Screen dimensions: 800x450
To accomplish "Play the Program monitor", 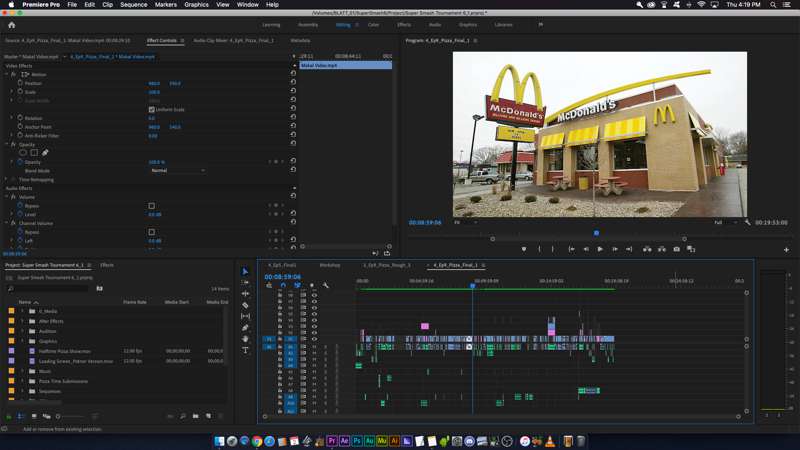I will tap(600, 249).
